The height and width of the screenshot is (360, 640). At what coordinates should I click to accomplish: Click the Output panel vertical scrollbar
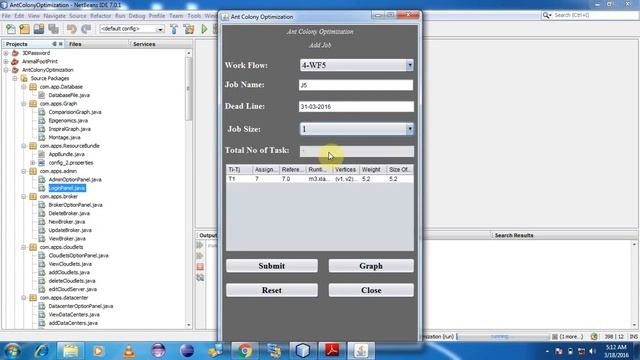coord(634,284)
